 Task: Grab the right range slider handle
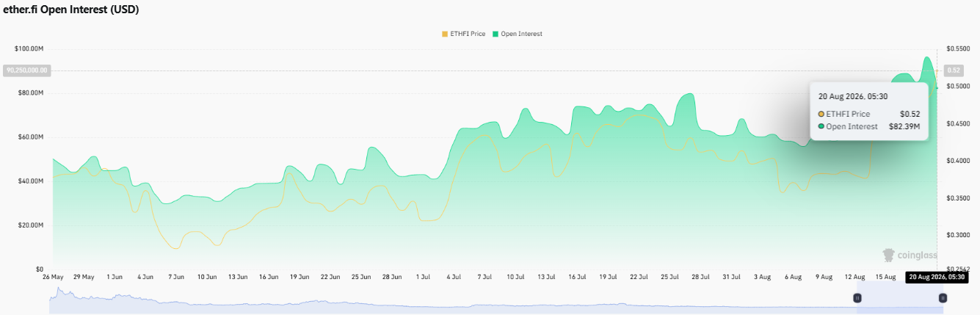(943, 298)
